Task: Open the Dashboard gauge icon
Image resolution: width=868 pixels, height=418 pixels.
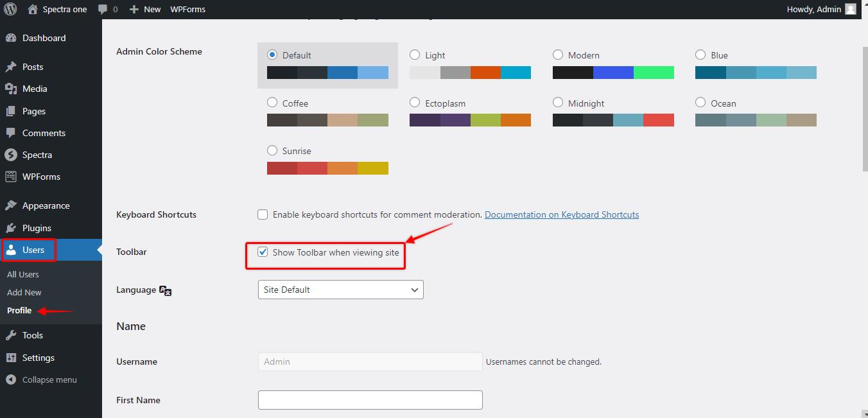Action: (x=11, y=38)
